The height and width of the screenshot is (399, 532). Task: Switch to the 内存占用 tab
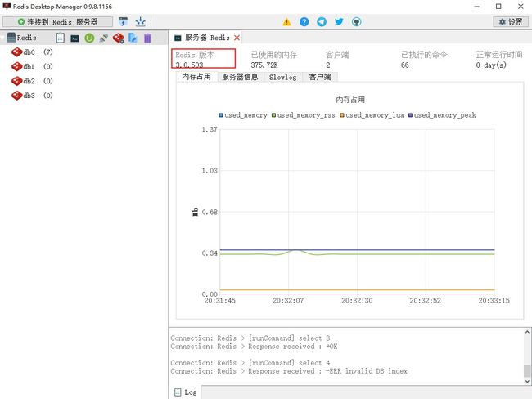(196, 77)
